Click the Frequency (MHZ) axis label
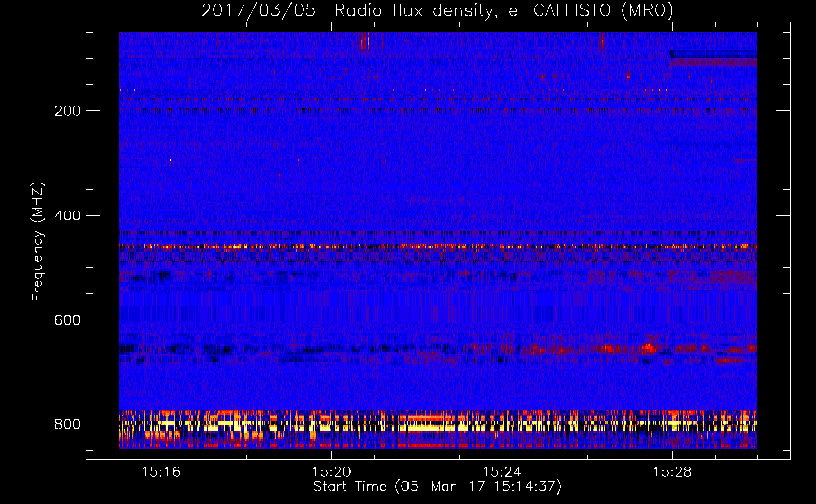 pyautogui.click(x=38, y=242)
